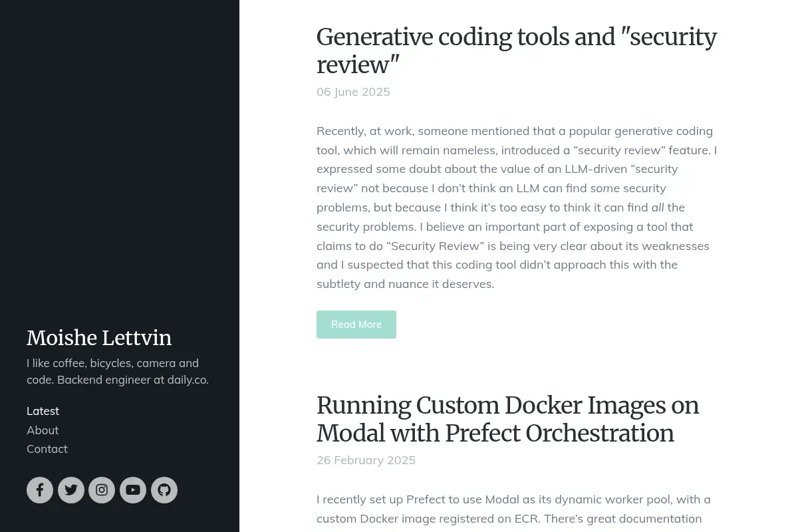Screen dimensions: 798x532
Task: Open the Running Custom Docker Images post
Action: pyautogui.click(x=508, y=419)
